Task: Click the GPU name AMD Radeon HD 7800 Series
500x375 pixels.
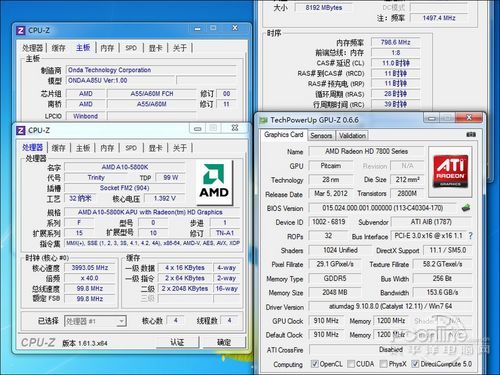Action: 366,151
